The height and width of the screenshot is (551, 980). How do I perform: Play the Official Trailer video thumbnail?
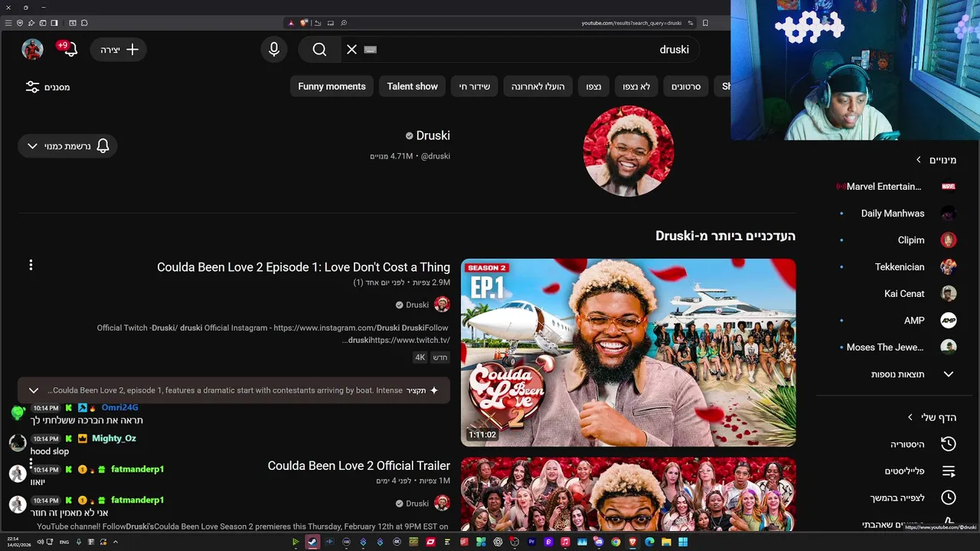(628, 494)
